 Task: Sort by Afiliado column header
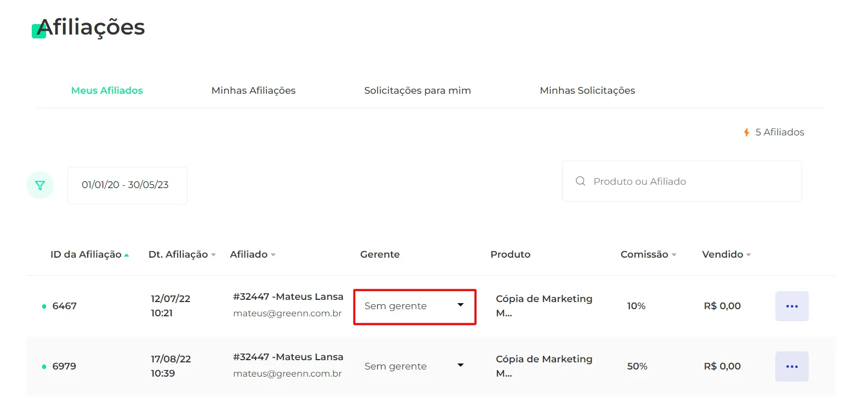pos(252,254)
